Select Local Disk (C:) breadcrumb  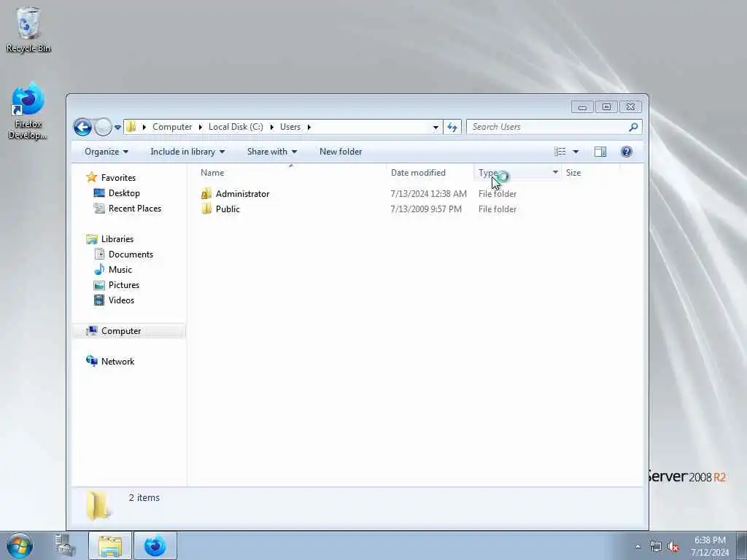236,127
